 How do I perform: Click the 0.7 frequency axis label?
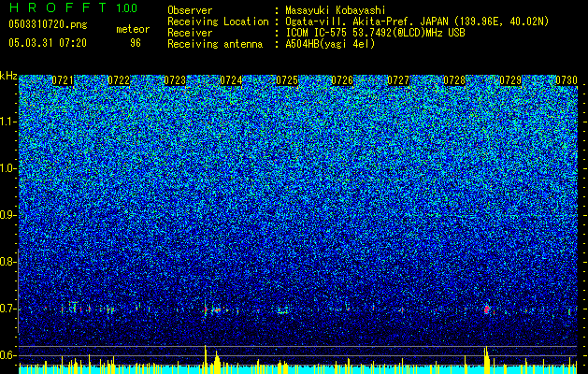(x=7, y=309)
